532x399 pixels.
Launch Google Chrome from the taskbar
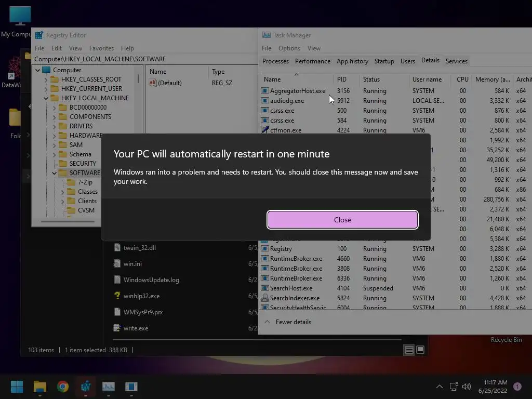pos(63,387)
